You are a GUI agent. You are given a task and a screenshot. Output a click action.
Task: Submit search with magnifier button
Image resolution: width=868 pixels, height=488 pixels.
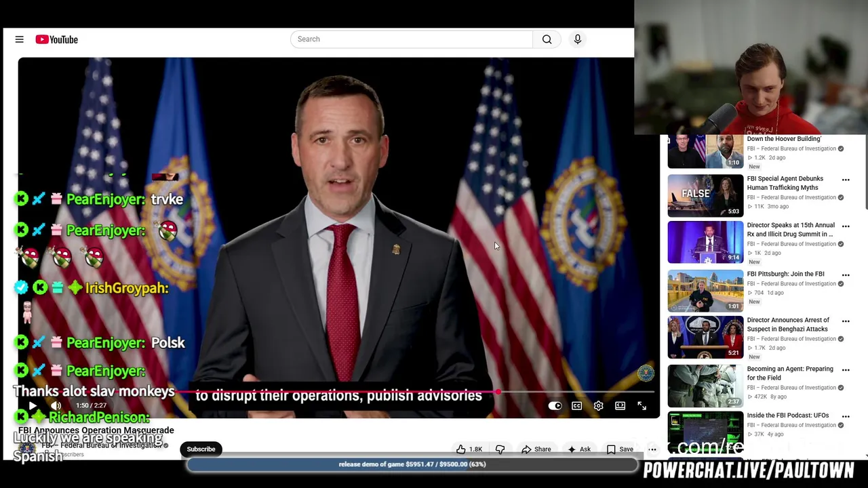pos(547,39)
